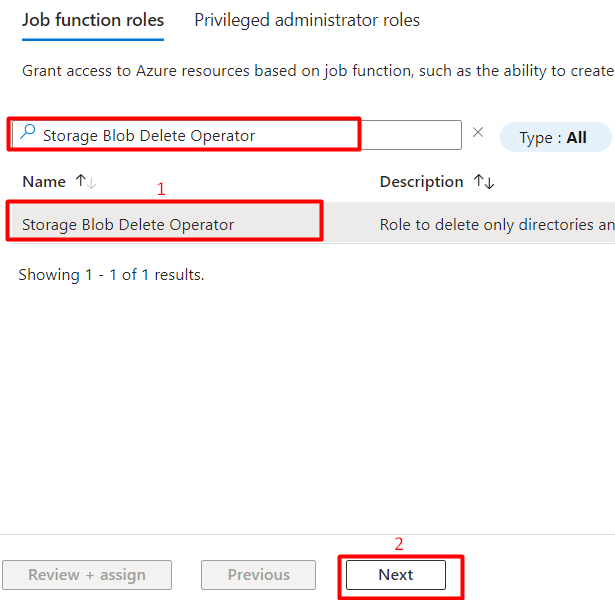
Task: Switch to Job function roles tab
Action: [x=93, y=20]
